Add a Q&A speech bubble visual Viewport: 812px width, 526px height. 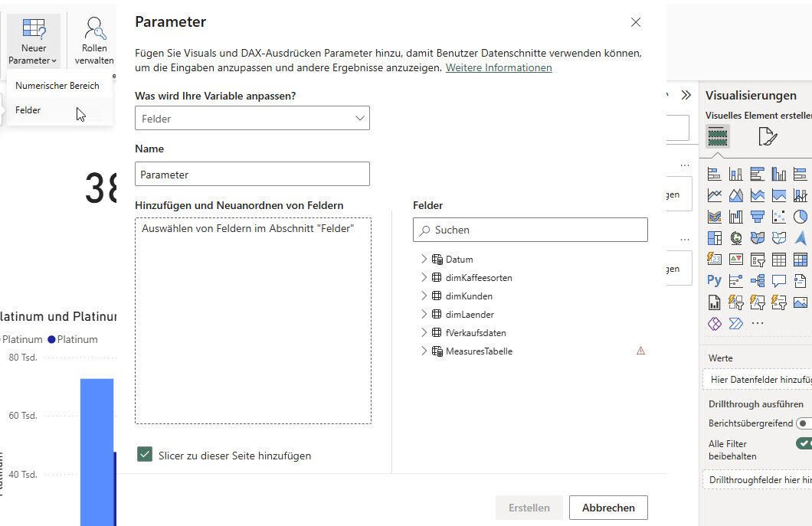779,280
